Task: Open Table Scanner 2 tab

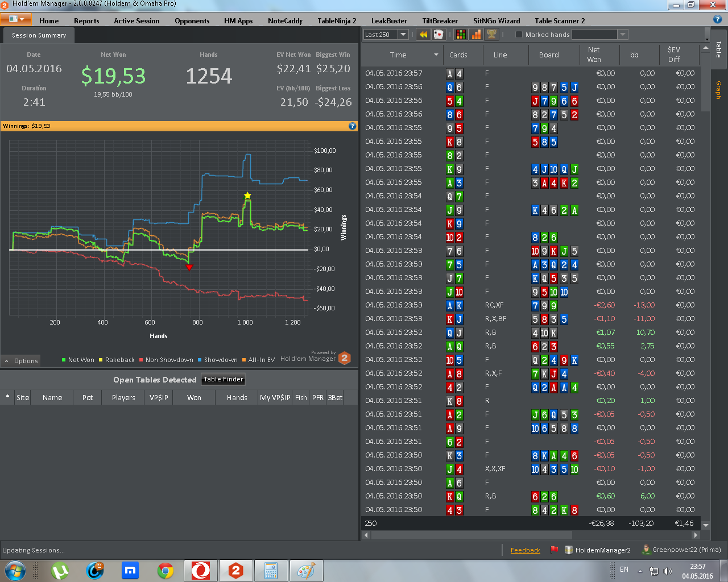Action: pos(560,21)
